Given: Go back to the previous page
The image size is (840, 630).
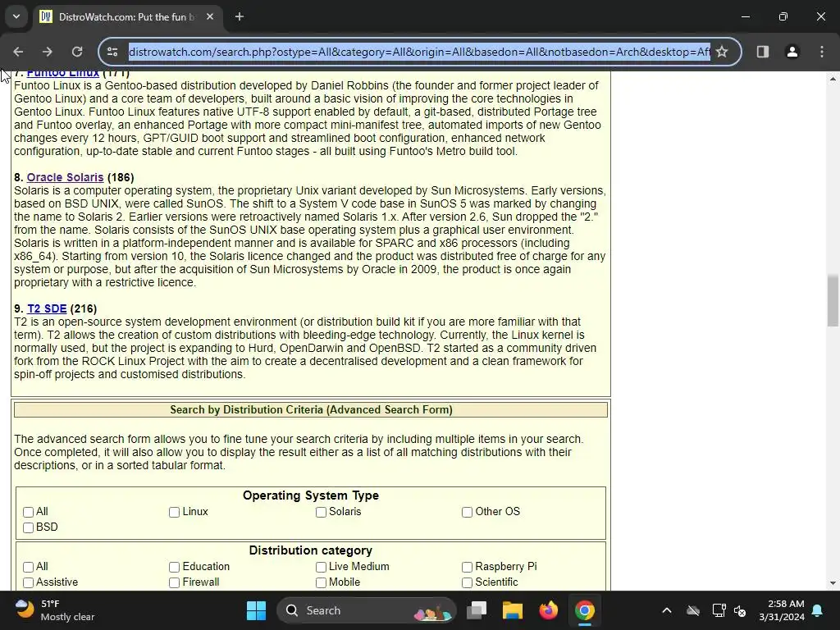Looking at the screenshot, I should [18, 52].
